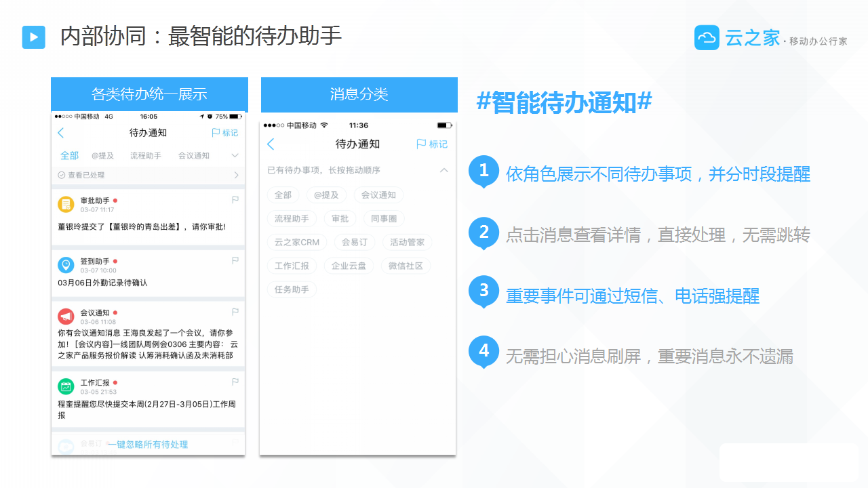Click text 重要事件可通过短信、电话强提醒

click(633, 296)
